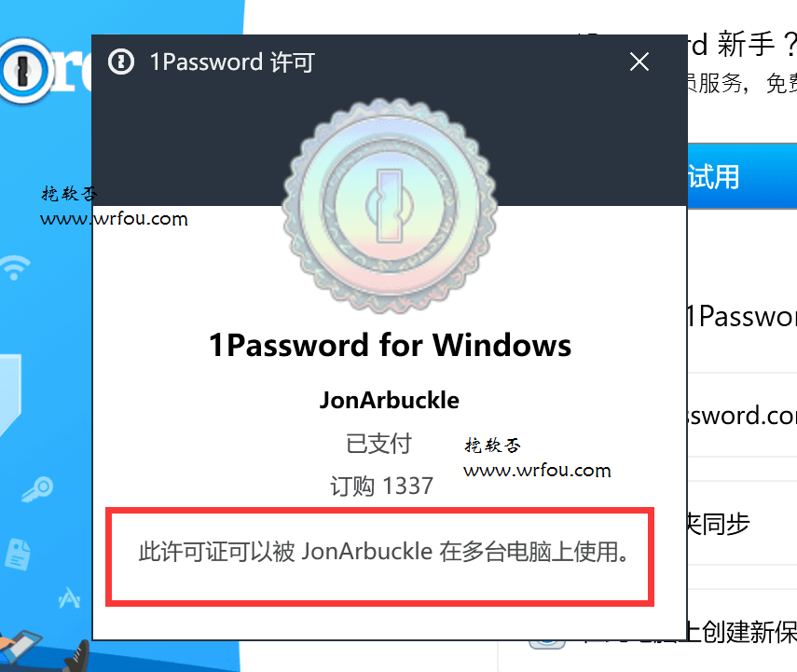Click the tablet illustration at bottom left

point(21,647)
